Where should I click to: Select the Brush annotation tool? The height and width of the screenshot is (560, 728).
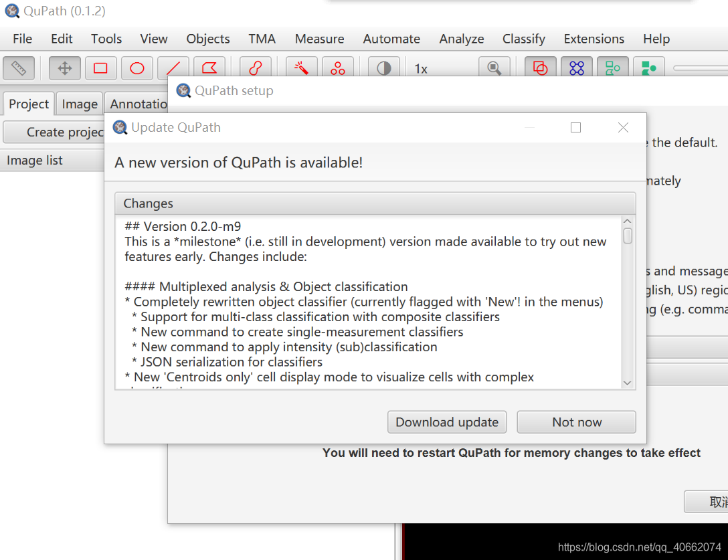click(x=256, y=68)
